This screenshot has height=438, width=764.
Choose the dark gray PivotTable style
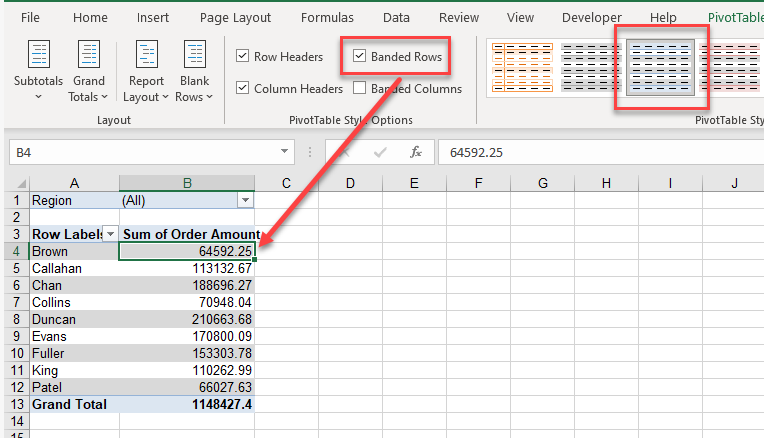590,68
